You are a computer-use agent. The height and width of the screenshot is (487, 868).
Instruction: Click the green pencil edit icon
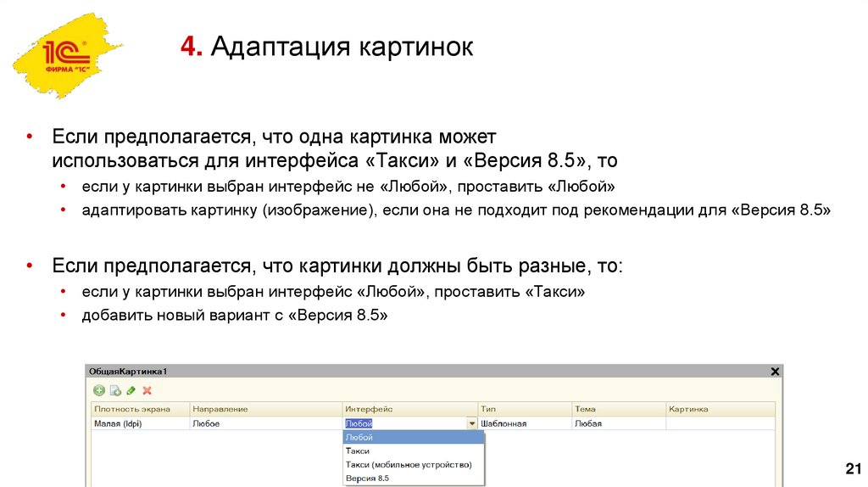(x=131, y=390)
